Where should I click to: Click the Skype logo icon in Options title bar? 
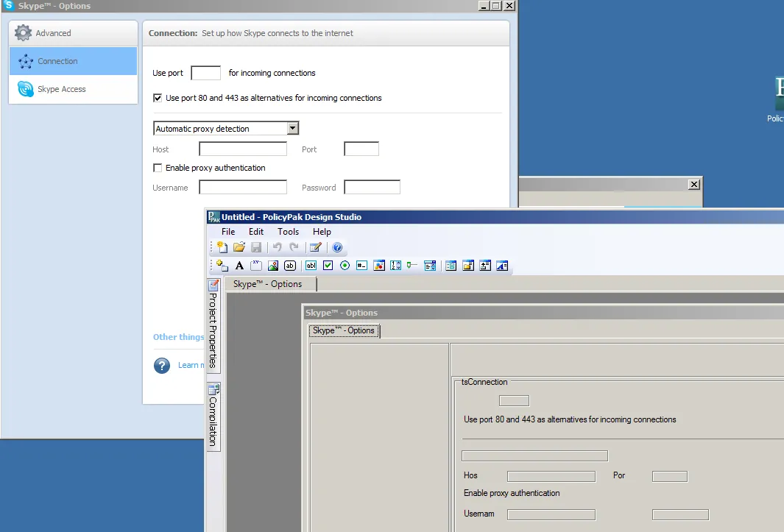point(8,5)
